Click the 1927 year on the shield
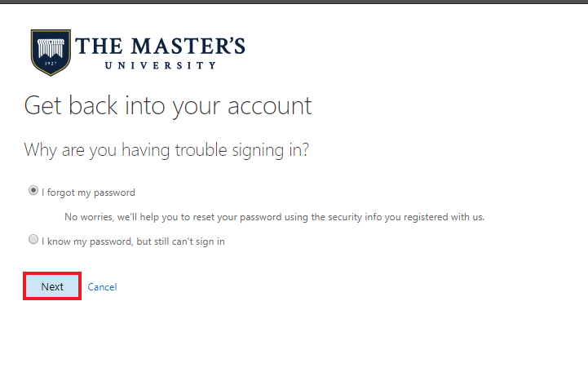Image resolution: width=588 pixels, height=372 pixels. (x=51, y=64)
